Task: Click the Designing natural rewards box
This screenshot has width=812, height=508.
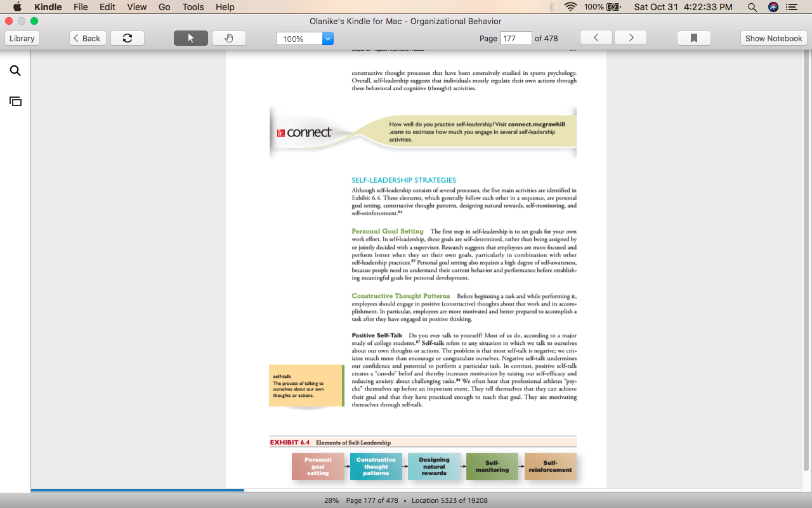Action: click(x=435, y=467)
